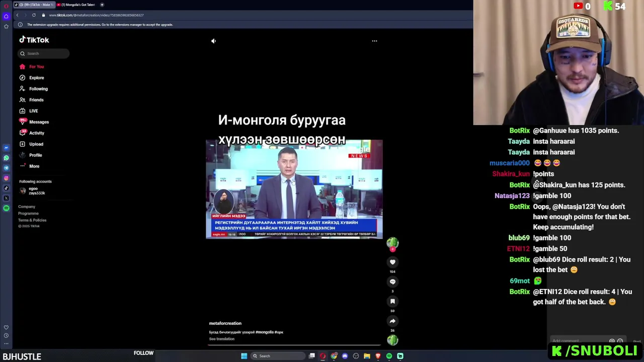Image resolution: width=644 pixels, height=362 pixels.
Task: Click the browser address bar URL
Action: (96, 15)
